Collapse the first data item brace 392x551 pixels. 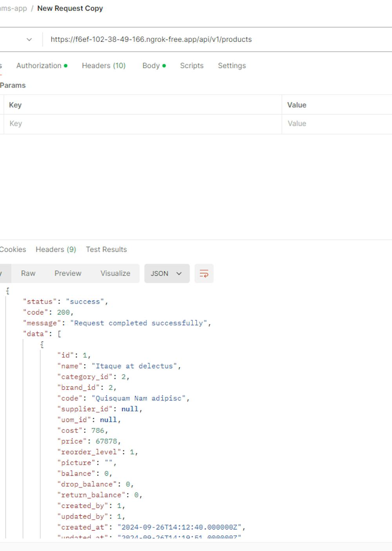42,344
